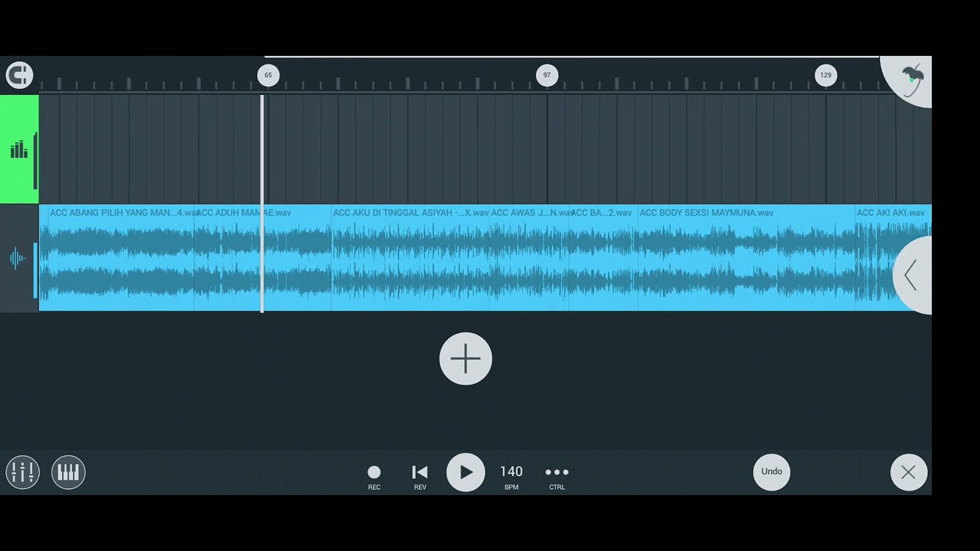
Task: Expand the side panel arrow
Action: point(913,275)
